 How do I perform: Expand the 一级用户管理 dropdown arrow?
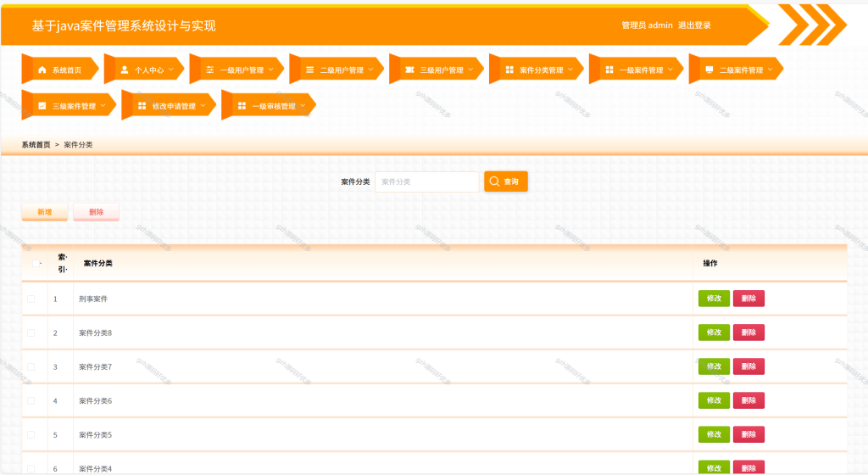click(x=270, y=70)
